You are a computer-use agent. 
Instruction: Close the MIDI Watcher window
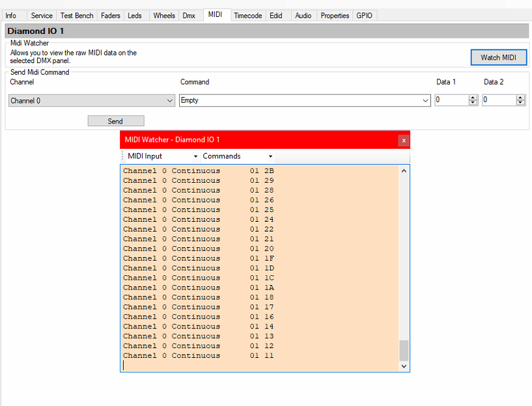(x=404, y=141)
